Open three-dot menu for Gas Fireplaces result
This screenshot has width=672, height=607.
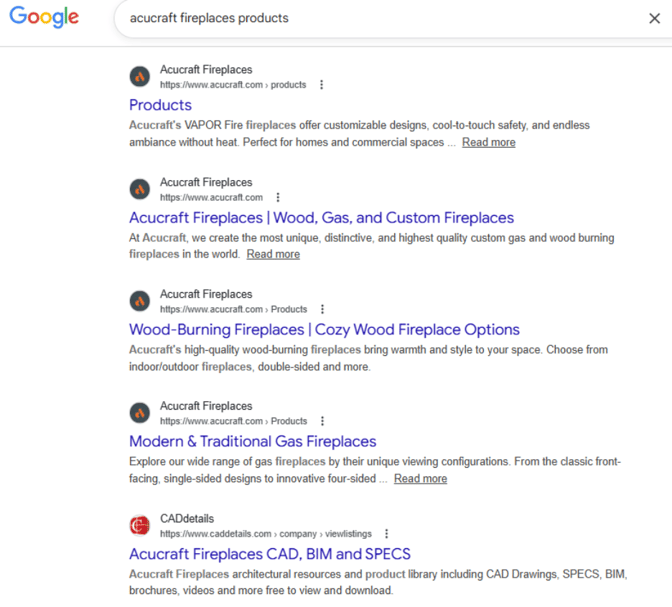[322, 421]
